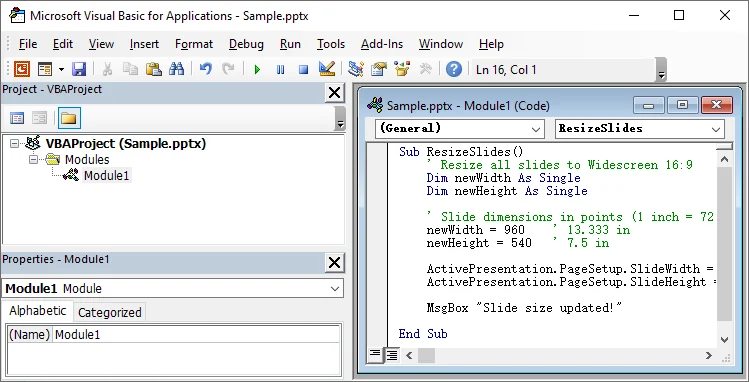Open Properties Window toolbar icon
Viewport: 749px width, 382px height.
[x=378, y=69]
